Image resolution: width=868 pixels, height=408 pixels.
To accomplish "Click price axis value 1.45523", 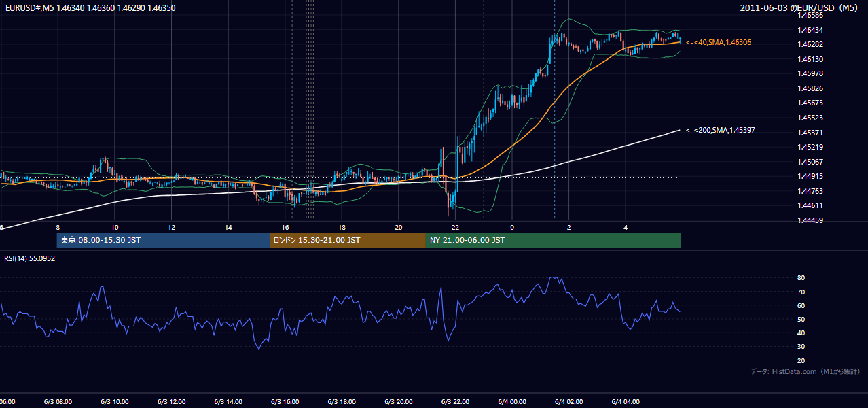I will [x=811, y=118].
